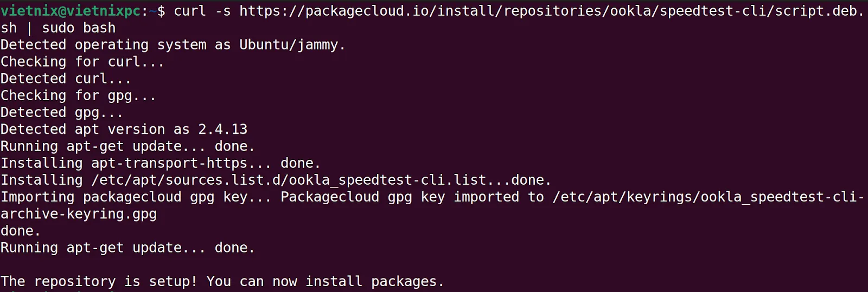Click "The repository is setup!" text
Image resolution: width=868 pixels, height=292 pixels.
99,281
